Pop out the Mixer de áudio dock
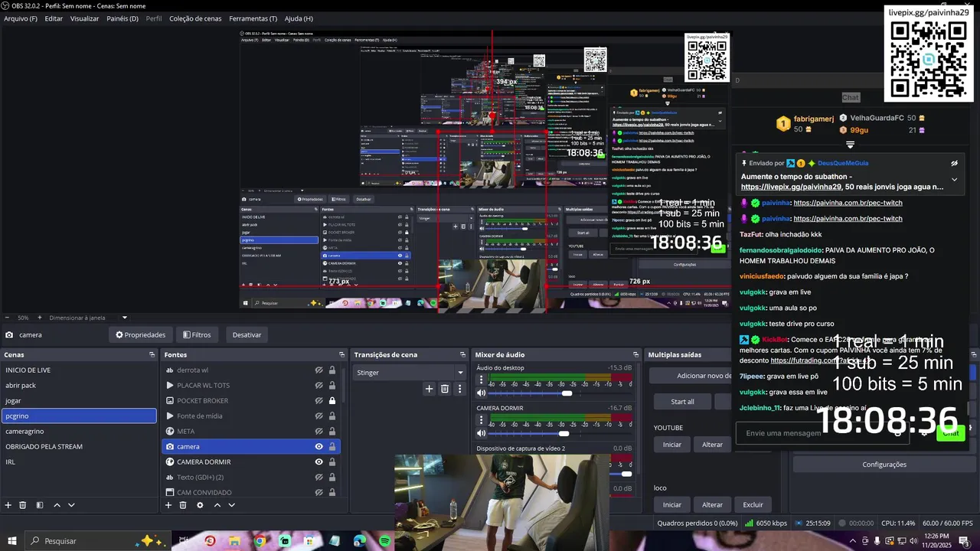980x551 pixels. [x=635, y=354]
